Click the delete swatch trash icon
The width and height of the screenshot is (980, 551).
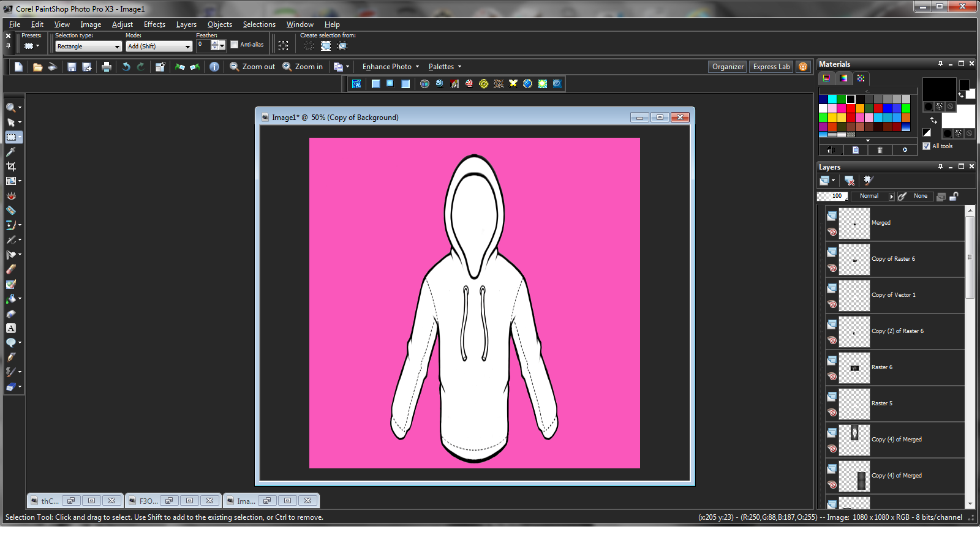(880, 150)
